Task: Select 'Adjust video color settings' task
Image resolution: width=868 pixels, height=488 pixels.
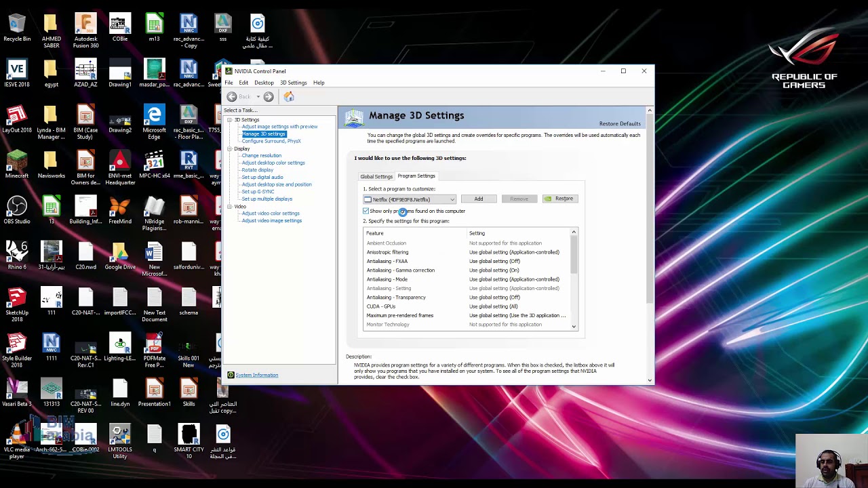Action: (271, 213)
